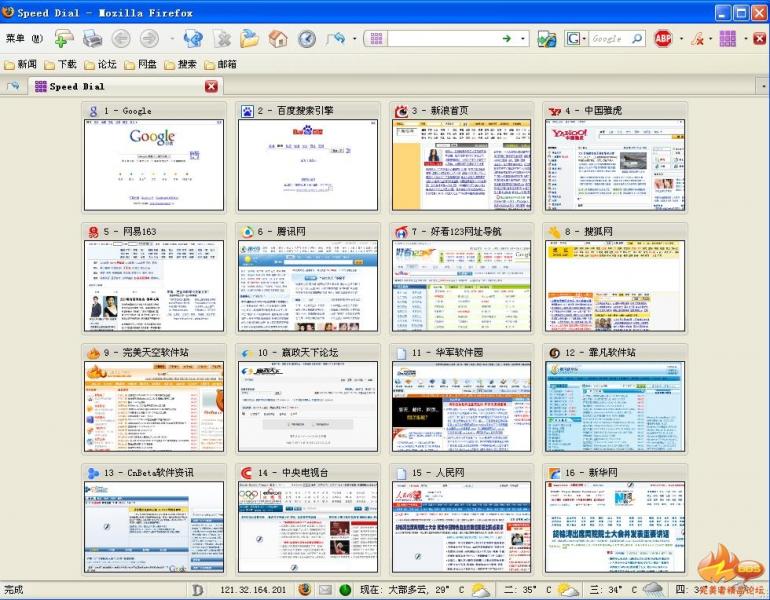Go back with the left arrow button
The height and width of the screenshot is (600, 770).
click(x=121, y=38)
